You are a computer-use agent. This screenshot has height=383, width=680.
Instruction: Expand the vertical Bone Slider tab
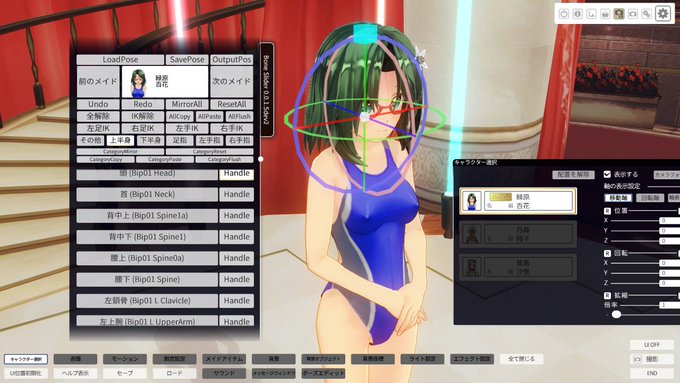266,90
